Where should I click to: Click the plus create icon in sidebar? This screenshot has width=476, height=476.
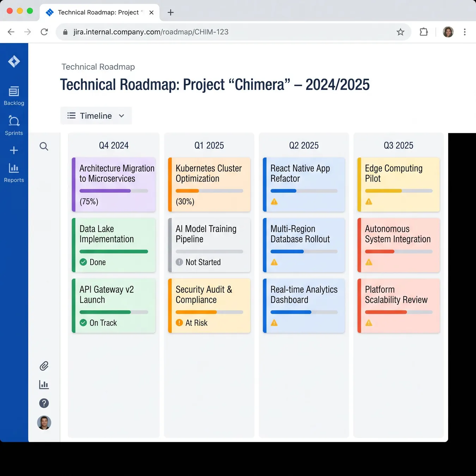pyautogui.click(x=14, y=150)
